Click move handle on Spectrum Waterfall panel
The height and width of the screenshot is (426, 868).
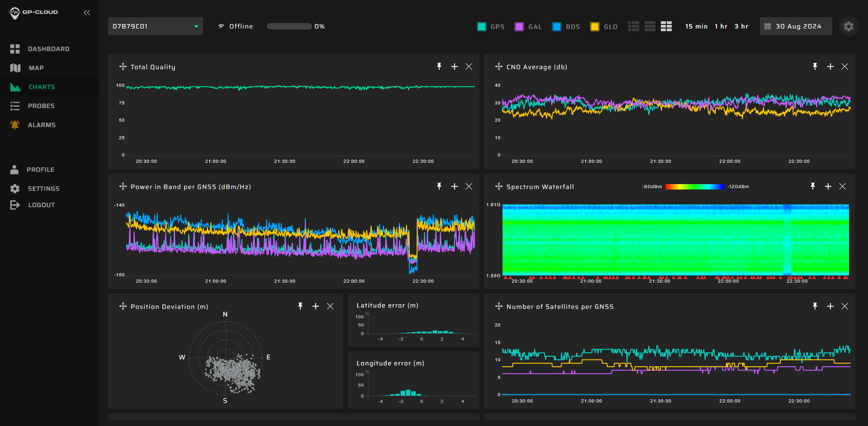[x=498, y=186]
